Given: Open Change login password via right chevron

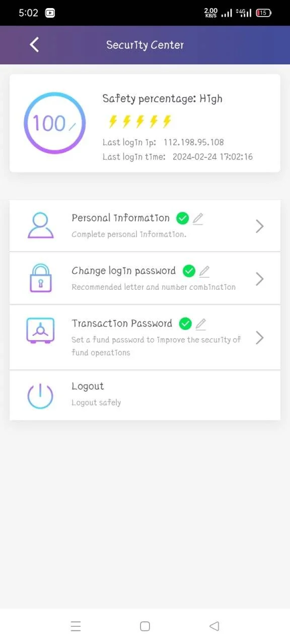Looking at the screenshot, I should coord(260,279).
